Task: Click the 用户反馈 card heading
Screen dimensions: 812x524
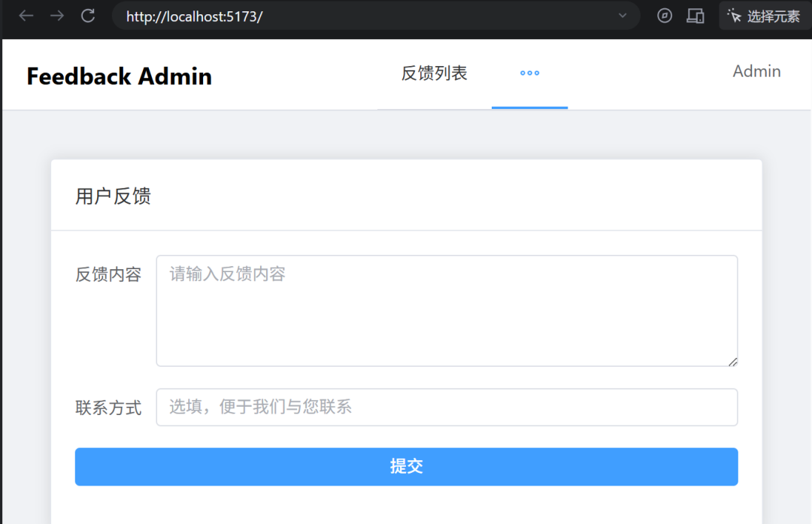Action: click(113, 196)
